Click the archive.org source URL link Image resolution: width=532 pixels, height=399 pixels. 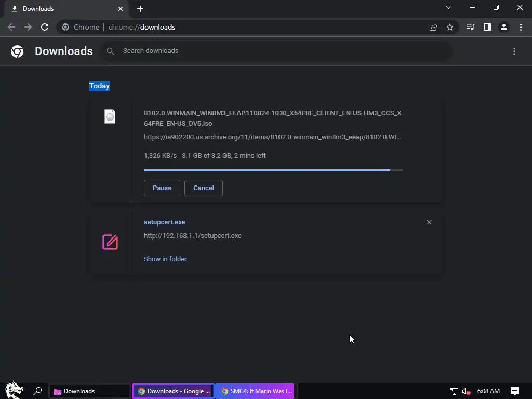coord(272,137)
